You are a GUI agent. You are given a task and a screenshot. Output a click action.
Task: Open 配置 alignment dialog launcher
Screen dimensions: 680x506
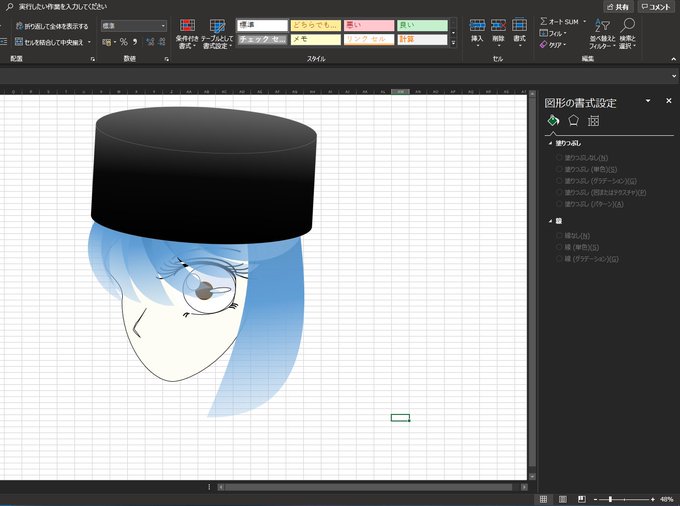[x=93, y=59]
